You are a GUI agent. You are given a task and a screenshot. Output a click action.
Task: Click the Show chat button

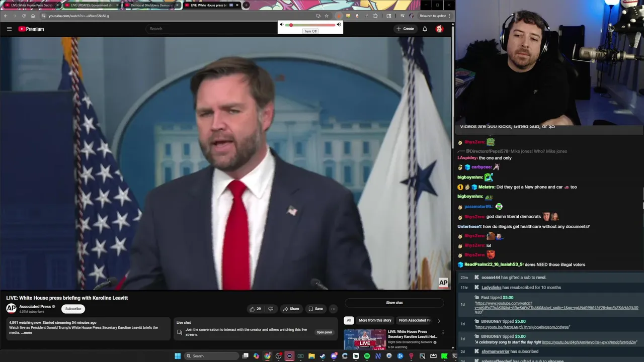pos(394,303)
